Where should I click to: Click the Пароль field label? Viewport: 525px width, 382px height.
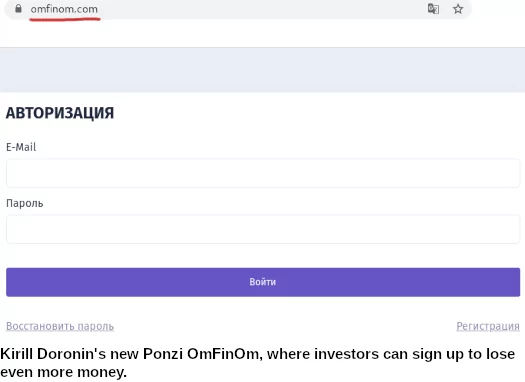[24, 203]
